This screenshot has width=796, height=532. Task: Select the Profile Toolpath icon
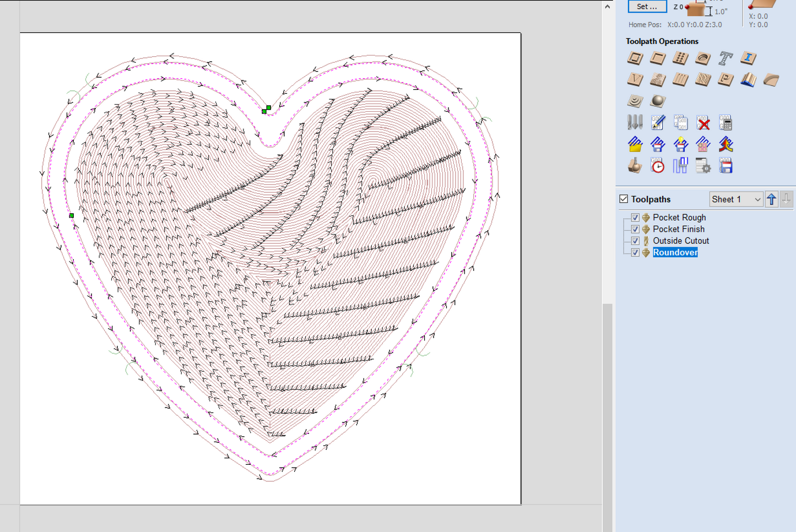tap(635, 58)
